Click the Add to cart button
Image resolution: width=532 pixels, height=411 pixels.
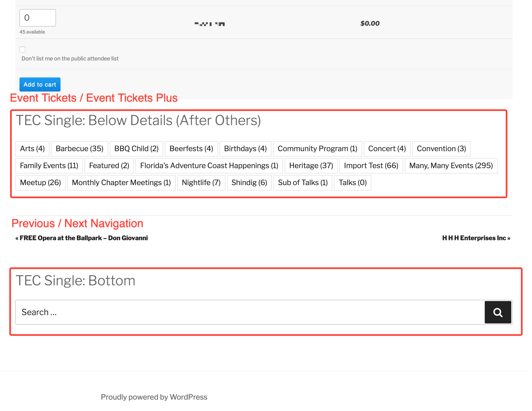coord(40,85)
